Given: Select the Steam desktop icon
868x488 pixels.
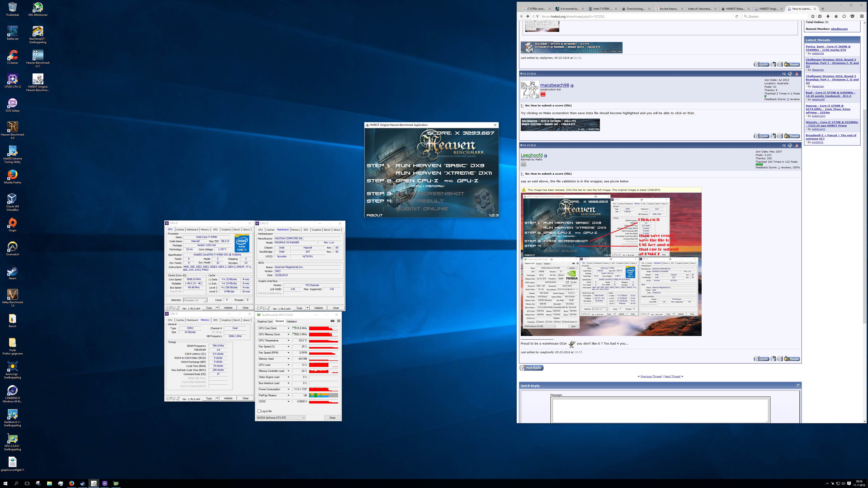Looking at the screenshot, I should point(12,273).
